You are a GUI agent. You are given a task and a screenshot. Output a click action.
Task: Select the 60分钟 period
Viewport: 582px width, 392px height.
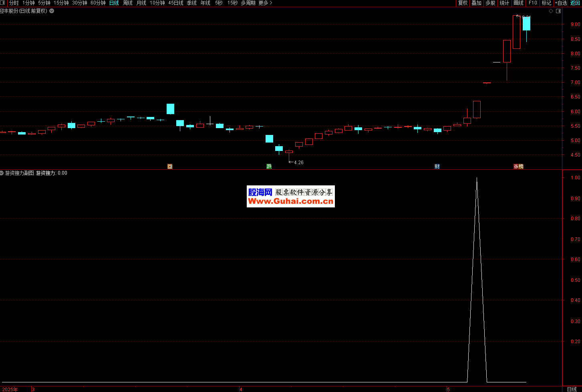tap(98, 3)
